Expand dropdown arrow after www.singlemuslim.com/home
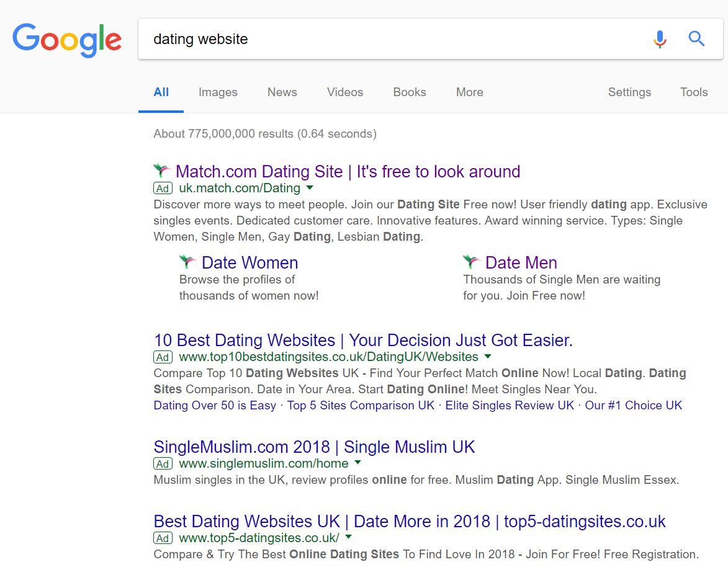The height and width of the screenshot is (575, 728). click(x=358, y=463)
